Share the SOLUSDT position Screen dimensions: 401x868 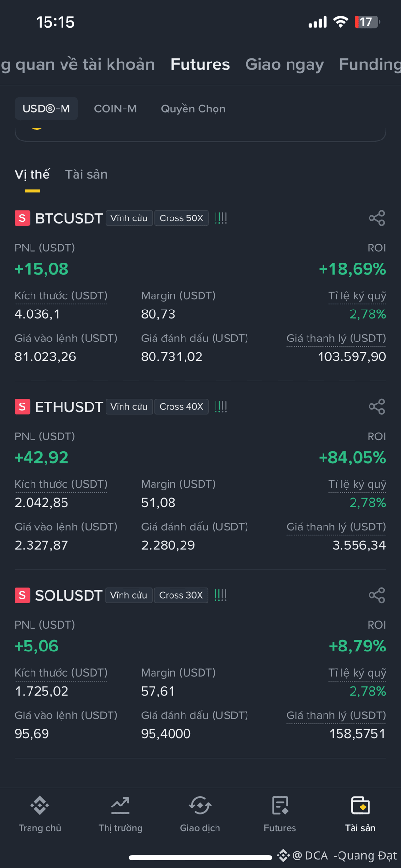click(x=376, y=595)
